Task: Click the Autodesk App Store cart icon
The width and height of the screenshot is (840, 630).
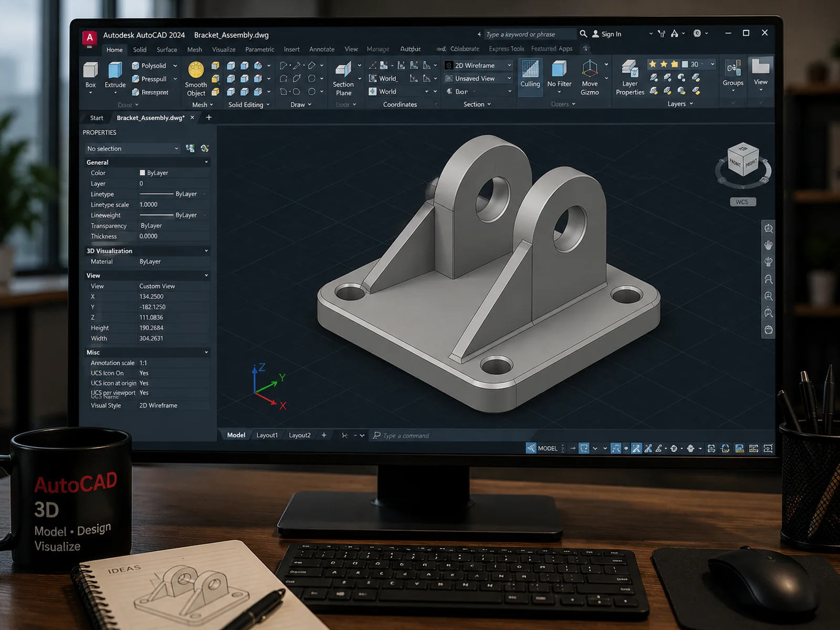Action: click(661, 34)
